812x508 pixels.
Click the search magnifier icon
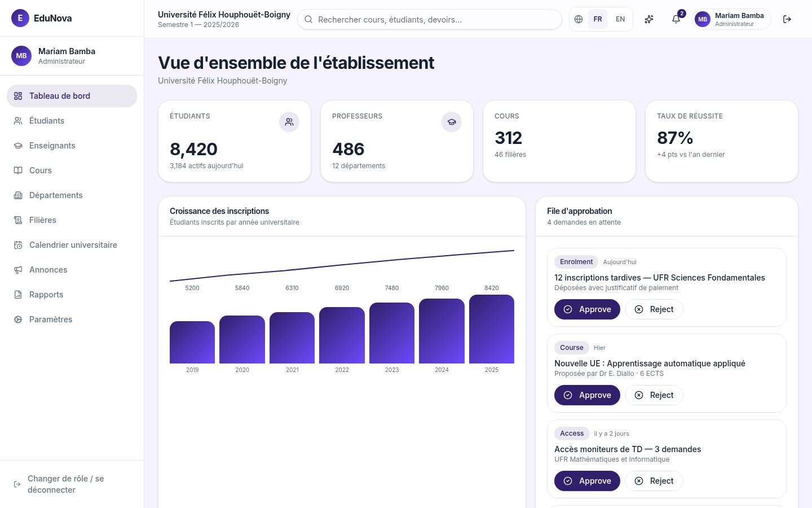click(x=308, y=19)
